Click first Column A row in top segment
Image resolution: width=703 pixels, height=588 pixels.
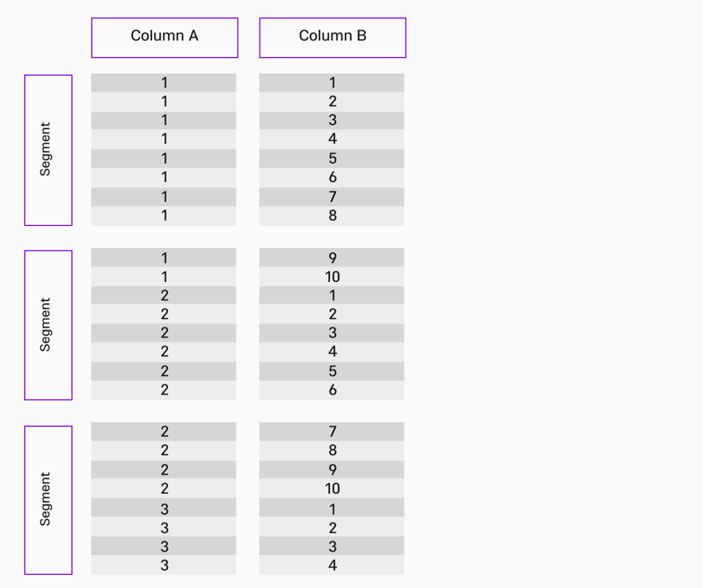point(164,83)
